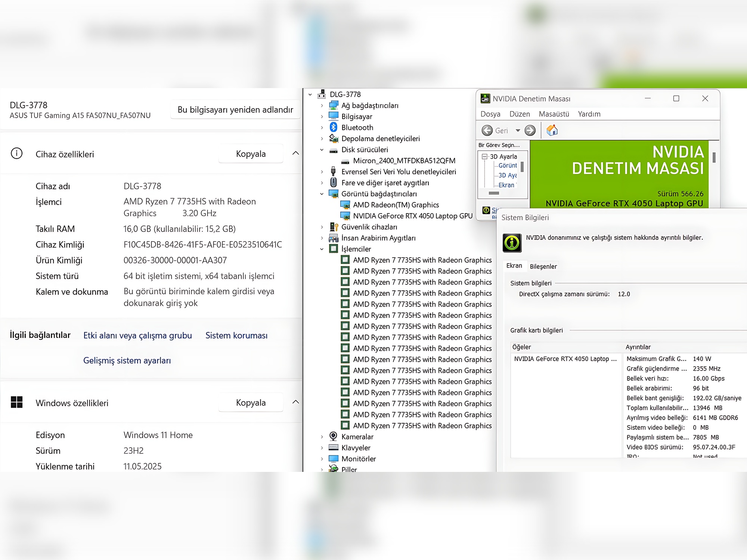Click the İşlemciler processor category icon
747x560 pixels.
point(334,249)
